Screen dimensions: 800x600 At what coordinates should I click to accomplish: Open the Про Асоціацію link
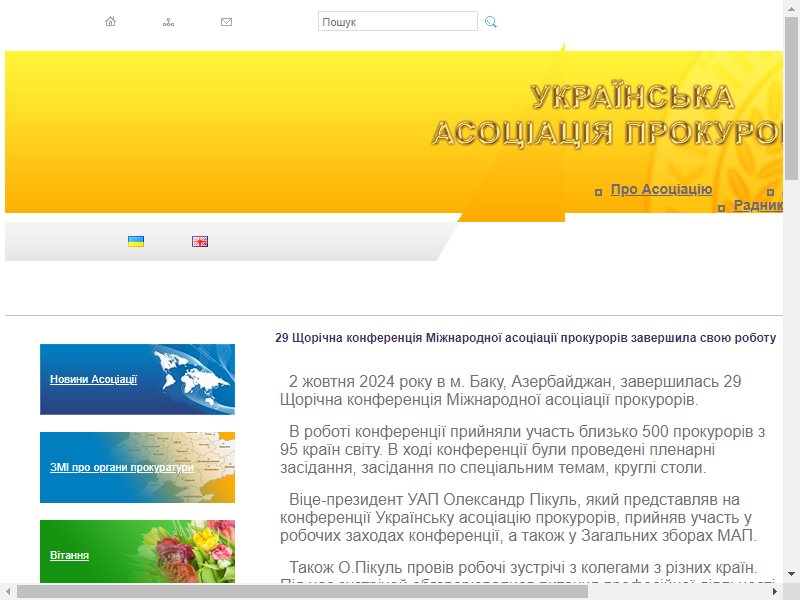661,189
